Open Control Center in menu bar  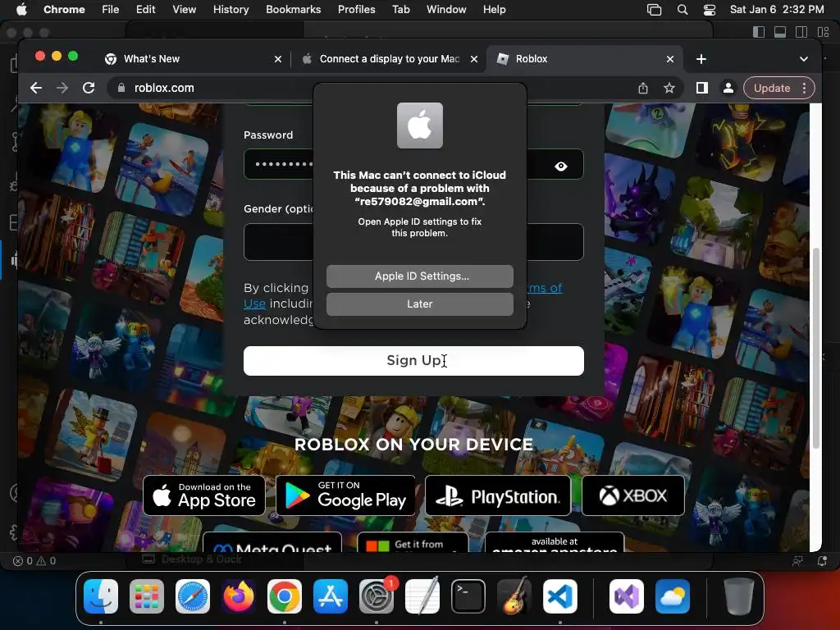coord(710,9)
